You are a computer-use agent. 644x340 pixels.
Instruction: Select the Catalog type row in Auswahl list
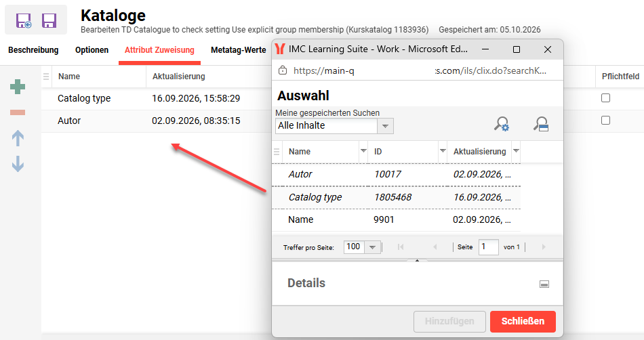(397, 197)
